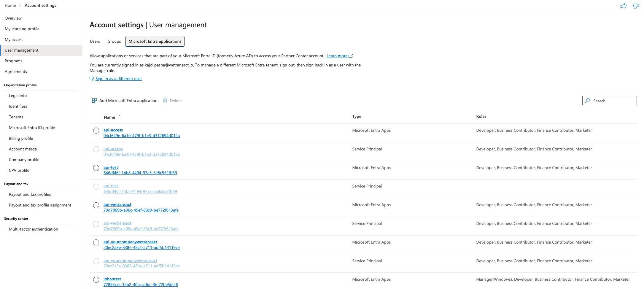The image size is (644, 289).
Task: Open GUID 04cf649e link in the api-access Entra Apps row
Action: [141, 136]
